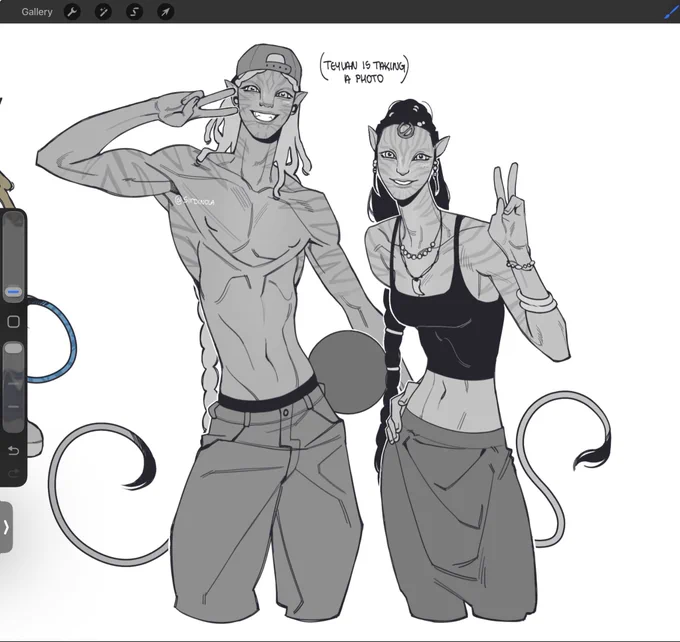This screenshot has width=680, height=642.
Task: Open the Gallery
Action: click(37, 12)
